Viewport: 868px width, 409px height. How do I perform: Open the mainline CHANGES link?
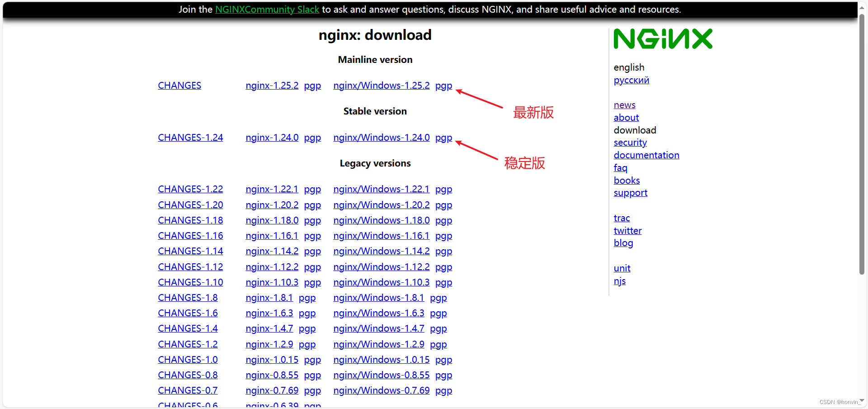pos(179,86)
